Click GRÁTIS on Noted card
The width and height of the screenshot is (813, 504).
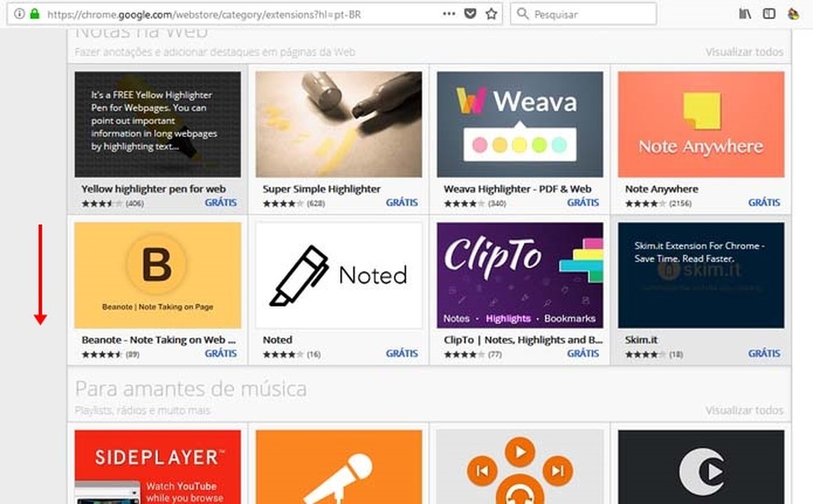click(x=402, y=353)
